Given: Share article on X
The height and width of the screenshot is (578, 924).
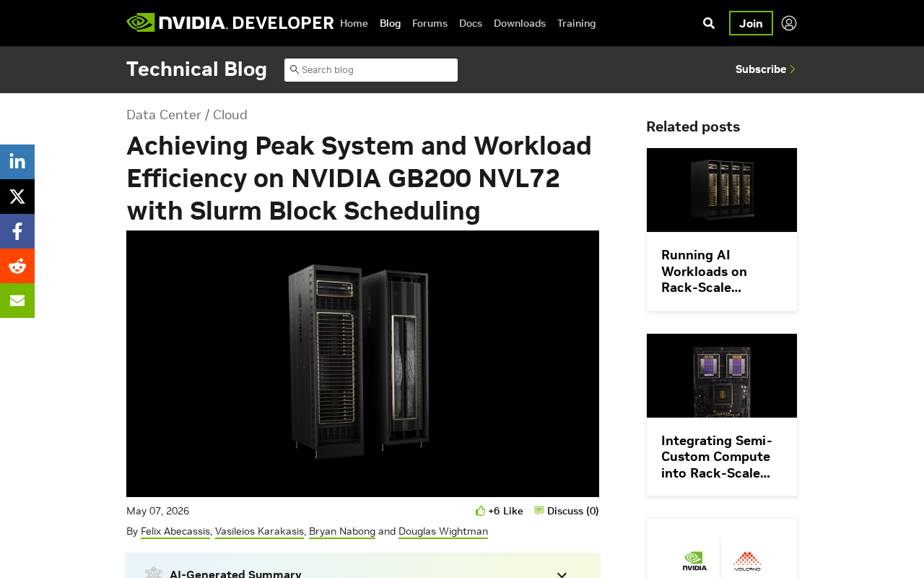Looking at the screenshot, I should pyautogui.click(x=17, y=197).
